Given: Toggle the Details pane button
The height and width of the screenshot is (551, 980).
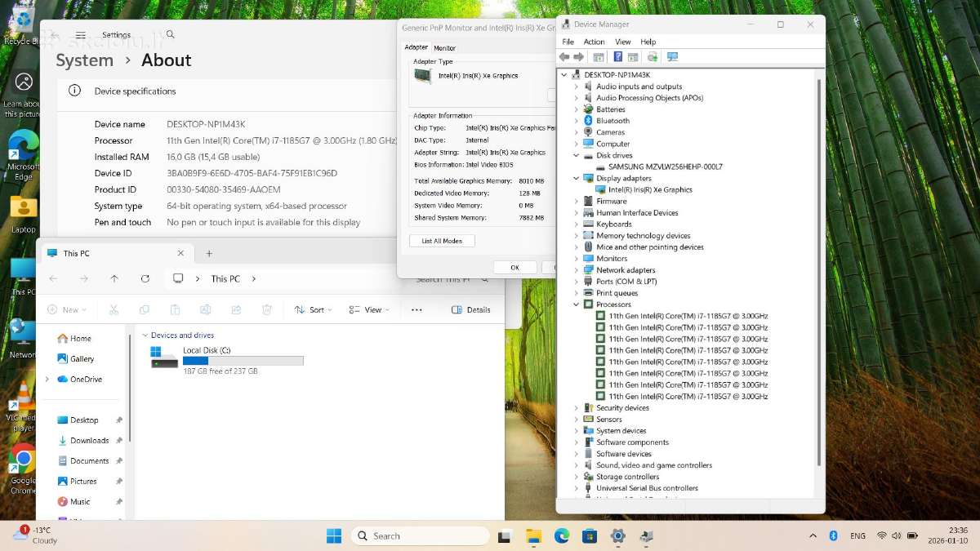Looking at the screenshot, I should pos(471,309).
